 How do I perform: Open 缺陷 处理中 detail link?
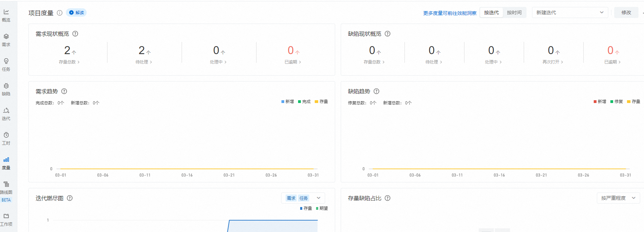pyautogui.click(x=493, y=62)
